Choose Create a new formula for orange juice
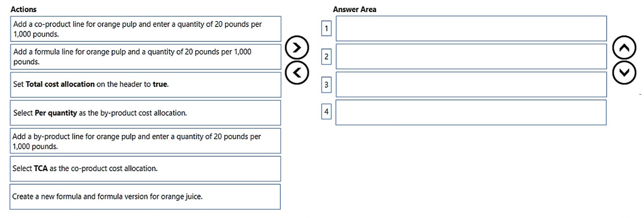This screenshot has width=644, height=218. click(145, 196)
